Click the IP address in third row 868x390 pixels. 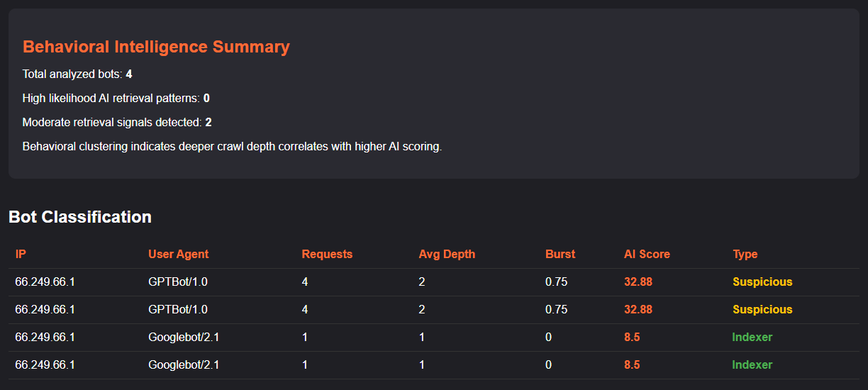(45, 337)
